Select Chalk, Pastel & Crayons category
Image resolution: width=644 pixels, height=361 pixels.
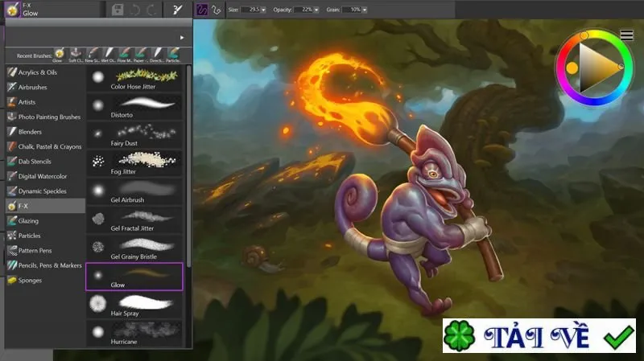pos(45,146)
